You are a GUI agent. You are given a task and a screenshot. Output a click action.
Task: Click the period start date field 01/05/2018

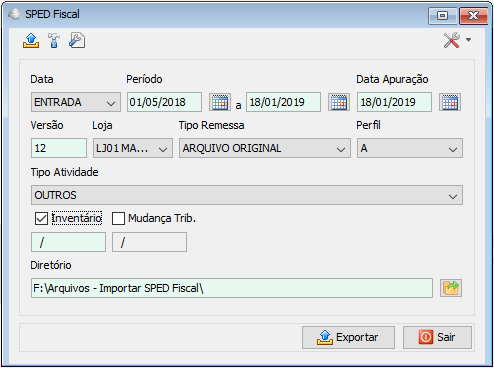164,102
